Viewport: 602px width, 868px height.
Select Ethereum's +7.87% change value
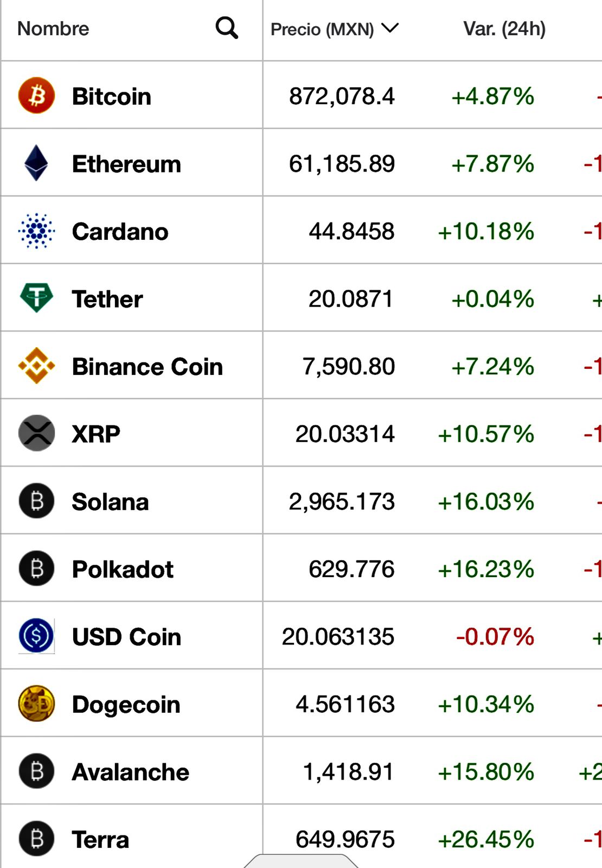pos(492,164)
